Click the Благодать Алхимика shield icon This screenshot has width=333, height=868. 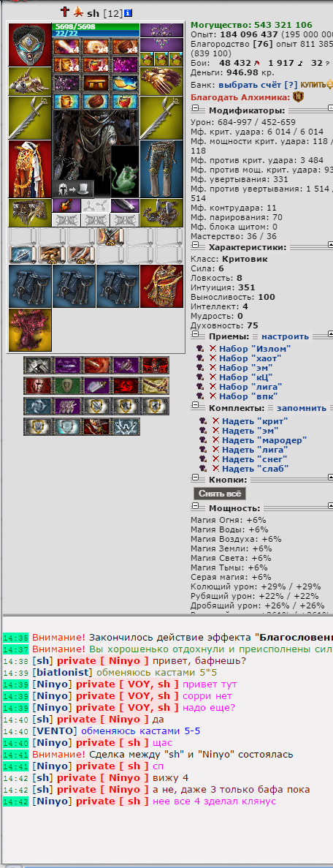(x=298, y=97)
